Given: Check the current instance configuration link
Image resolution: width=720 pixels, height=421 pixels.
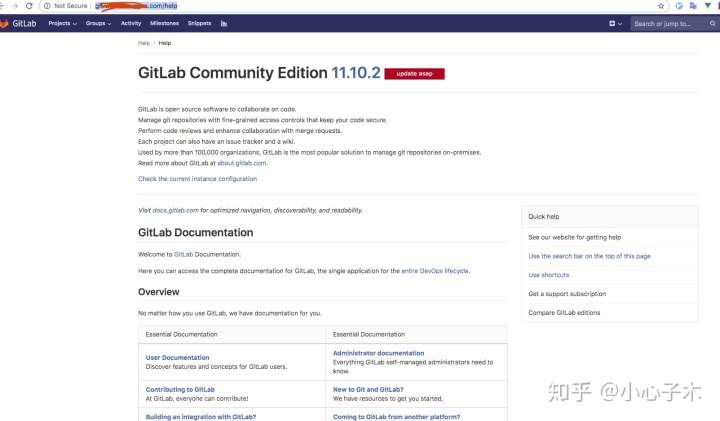Looking at the screenshot, I should click(x=197, y=179).
